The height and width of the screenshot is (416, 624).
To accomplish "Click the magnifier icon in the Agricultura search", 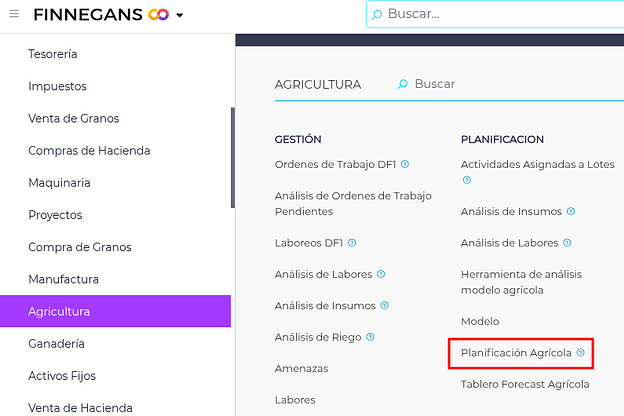I will click(403, 85).
